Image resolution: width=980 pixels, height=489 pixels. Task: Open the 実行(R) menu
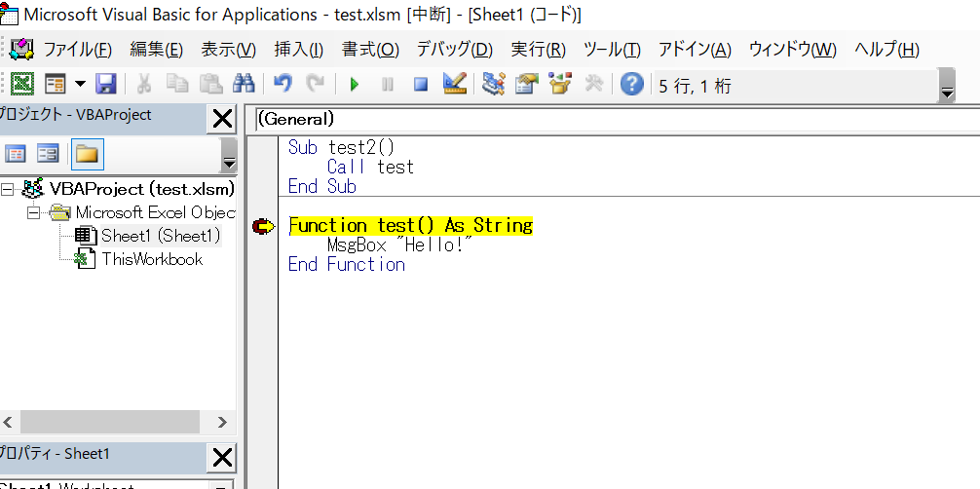coord(538,50)
